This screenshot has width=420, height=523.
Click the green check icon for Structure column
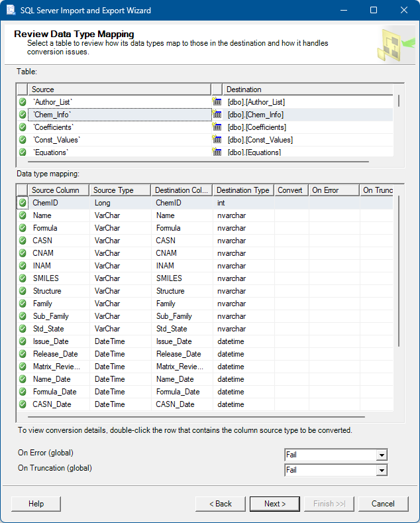coord(23,291)
